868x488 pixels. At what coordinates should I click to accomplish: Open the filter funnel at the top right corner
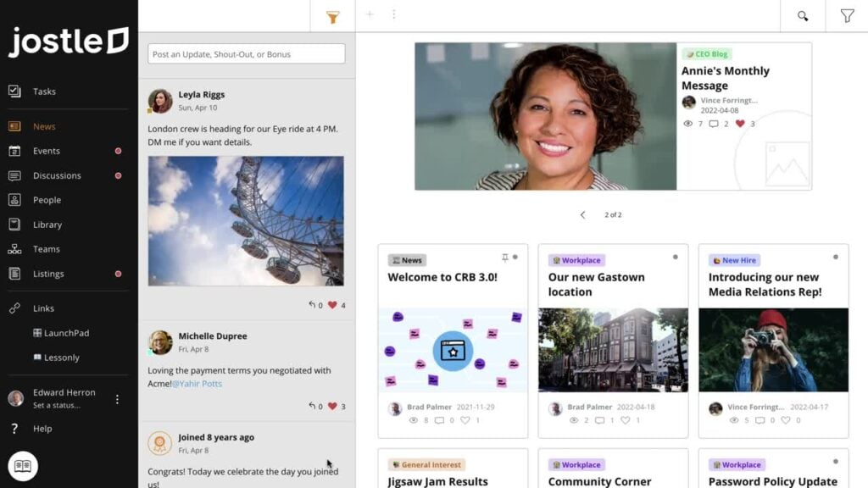coord(847,15)
